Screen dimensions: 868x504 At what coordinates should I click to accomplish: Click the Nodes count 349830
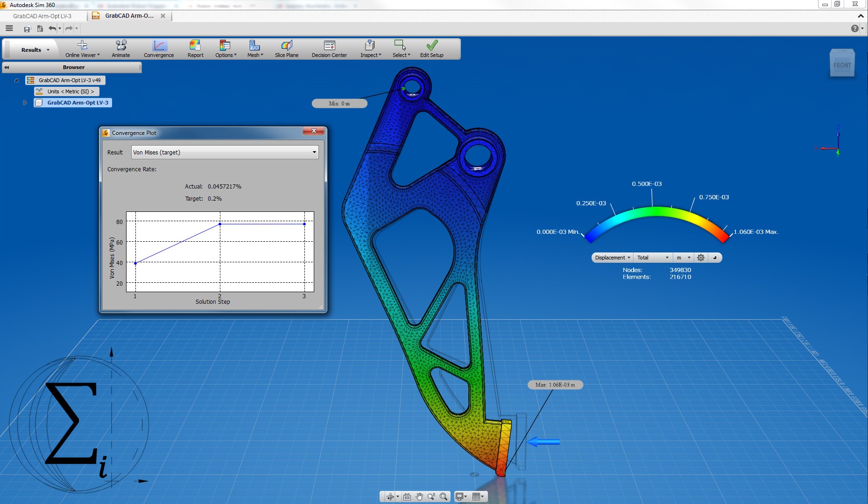click(x=680, y=270)
